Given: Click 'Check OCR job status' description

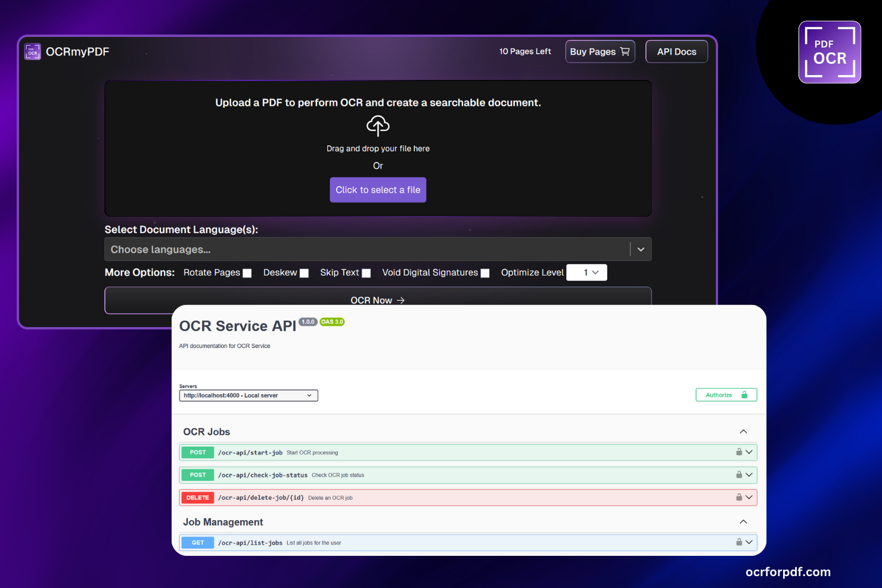Looking at the screenshot, I should [338, 475].
